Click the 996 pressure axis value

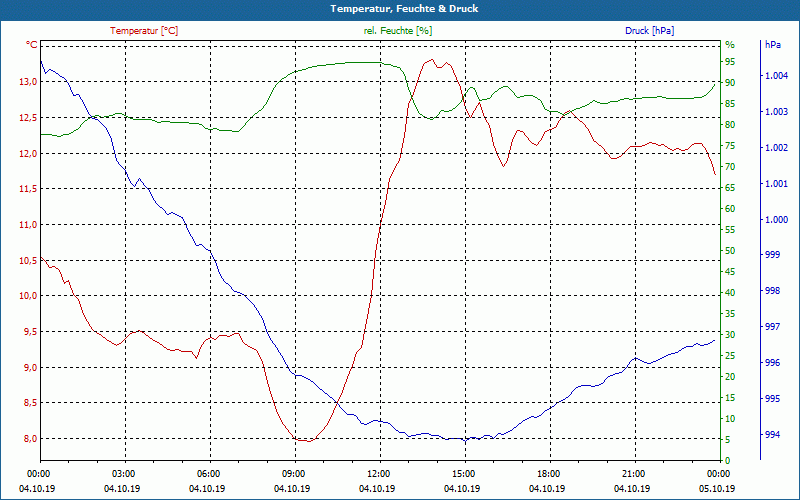[773, 363]
